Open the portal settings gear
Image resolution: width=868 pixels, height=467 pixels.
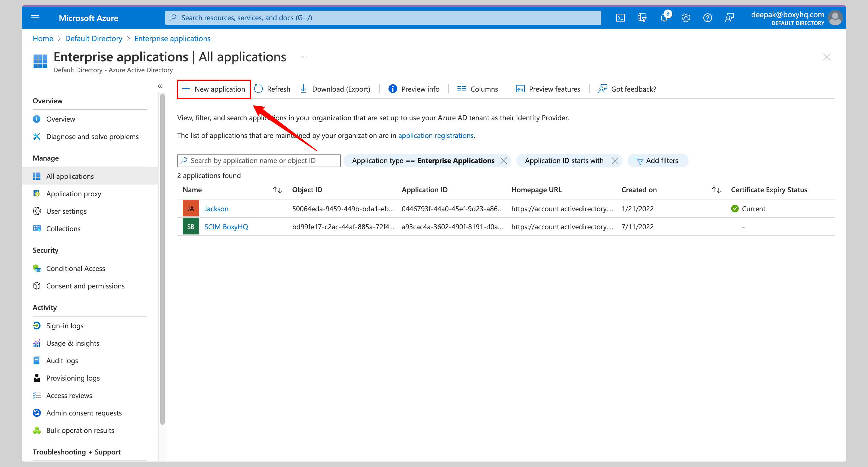coord(685,17)
